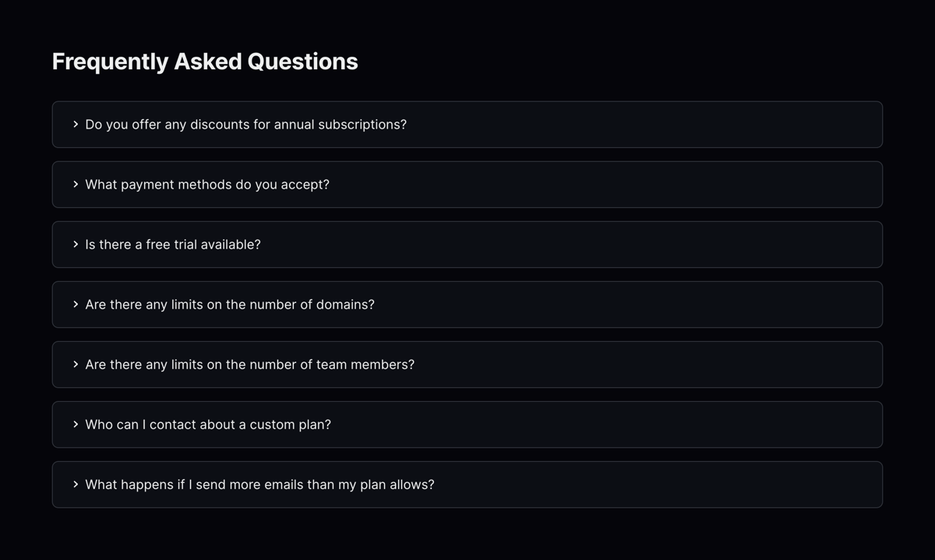The height and width of the screenshot is (560, 935).
Task: Click the chevron next to custom plan question
Action: click(x=75, y=424)
